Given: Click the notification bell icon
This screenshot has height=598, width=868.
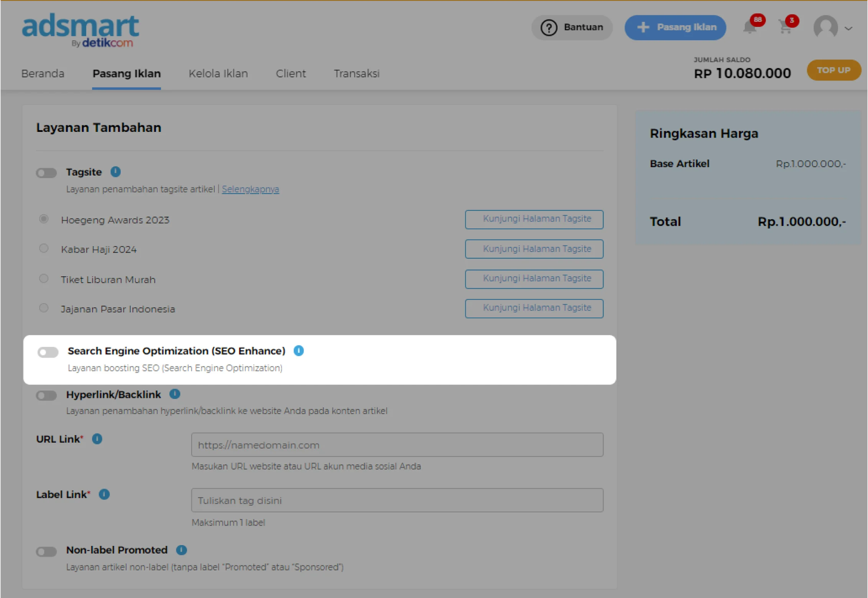Looking at the screenshot, I should [x=750, y=28].
